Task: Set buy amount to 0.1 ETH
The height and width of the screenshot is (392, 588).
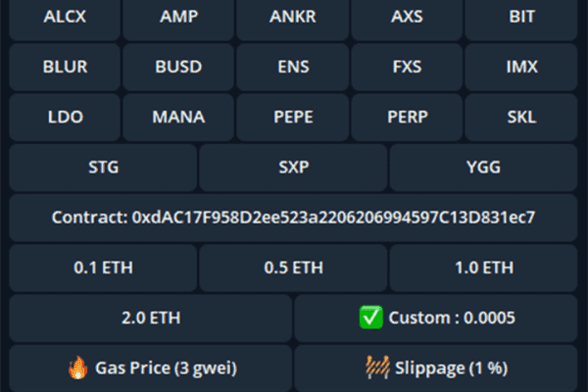Action: (x=103, y=269)
